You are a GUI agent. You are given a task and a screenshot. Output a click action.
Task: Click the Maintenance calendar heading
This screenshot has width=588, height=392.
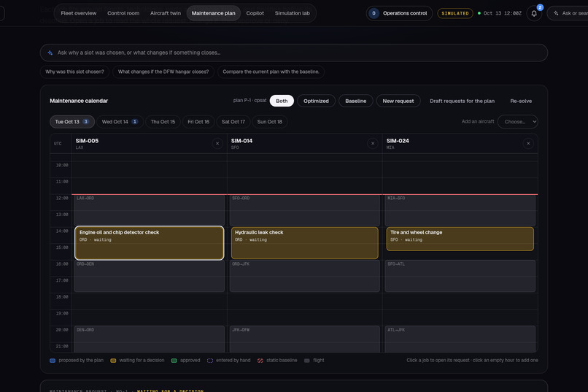79,101
